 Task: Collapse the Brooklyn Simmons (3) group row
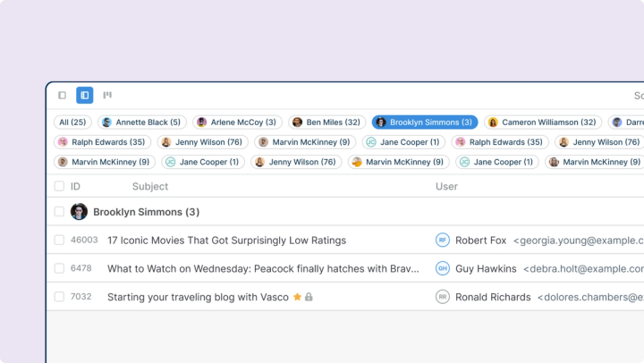[x=146, y=212]
